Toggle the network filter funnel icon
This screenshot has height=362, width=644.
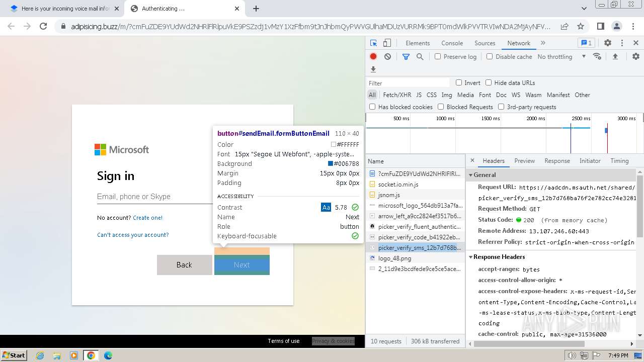[x=406, y=57]
